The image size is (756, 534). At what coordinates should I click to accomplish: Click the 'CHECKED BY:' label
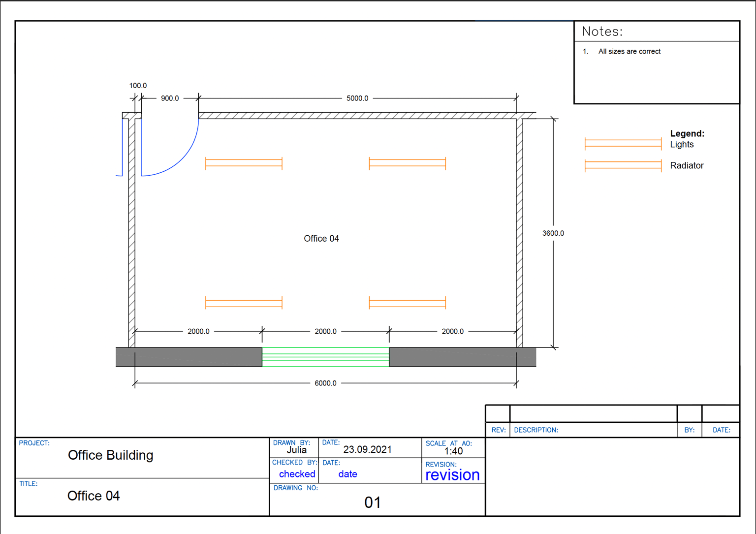tap(294, 463)
